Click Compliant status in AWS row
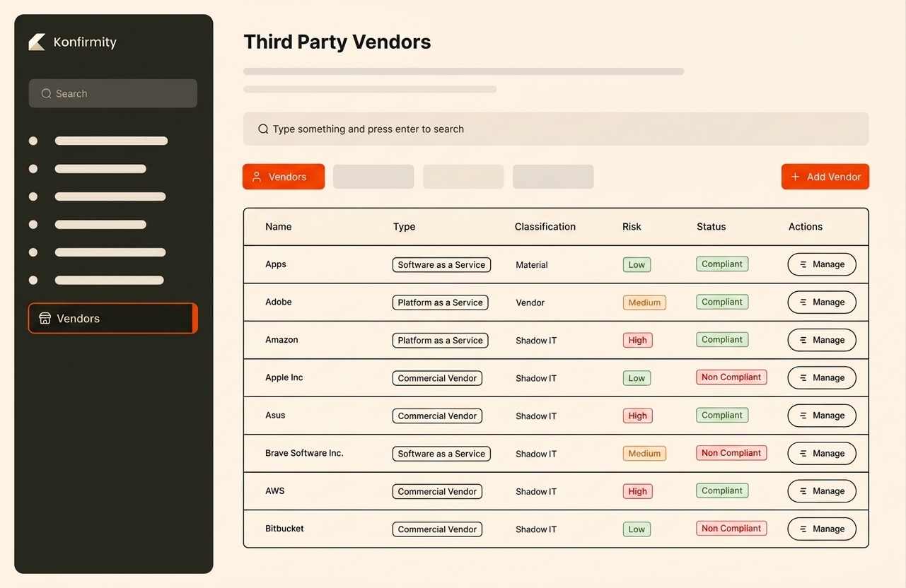This screenshot has width=906, height=588. tap(722, 490)
